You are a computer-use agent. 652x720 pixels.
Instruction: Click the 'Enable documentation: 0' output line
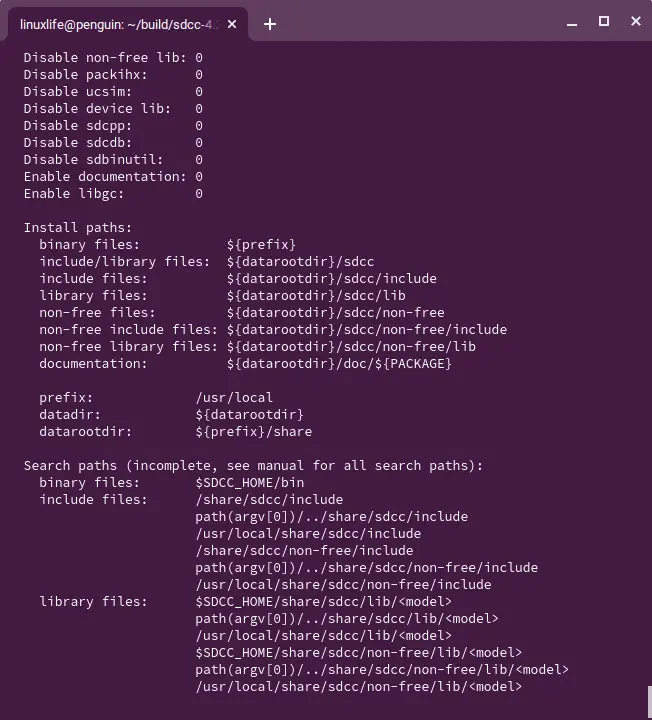tap(113, 176)
